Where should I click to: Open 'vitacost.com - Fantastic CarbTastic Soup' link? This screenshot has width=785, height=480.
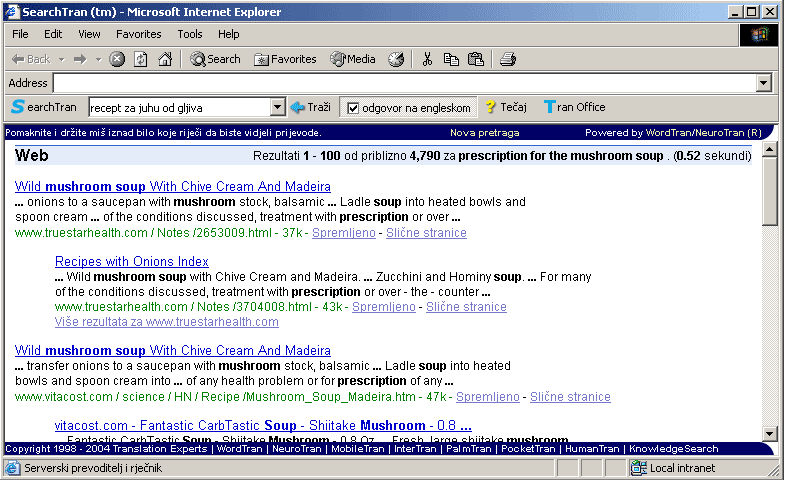tap(263, 425)
